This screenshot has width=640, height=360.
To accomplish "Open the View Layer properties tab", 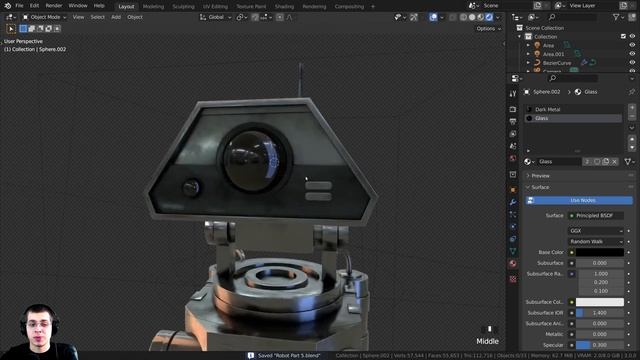I will coord(513,134).
